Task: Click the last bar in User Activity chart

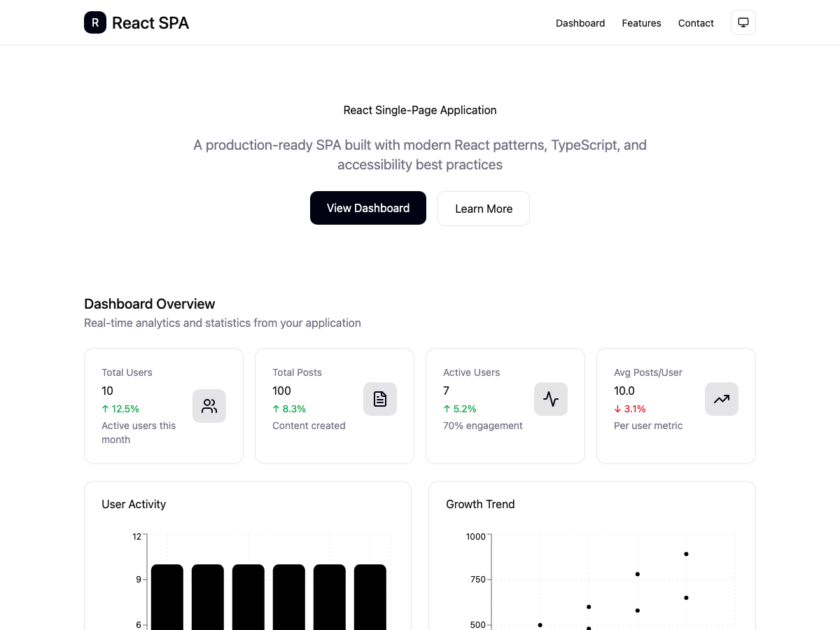Action: pyautogui.click(x=370, y=597)
